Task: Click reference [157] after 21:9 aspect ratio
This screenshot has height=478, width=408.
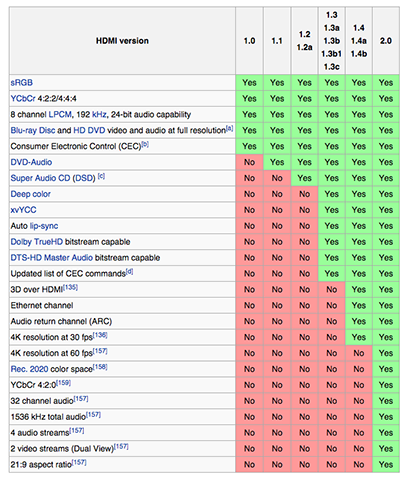Action: [x=79, y=462]
